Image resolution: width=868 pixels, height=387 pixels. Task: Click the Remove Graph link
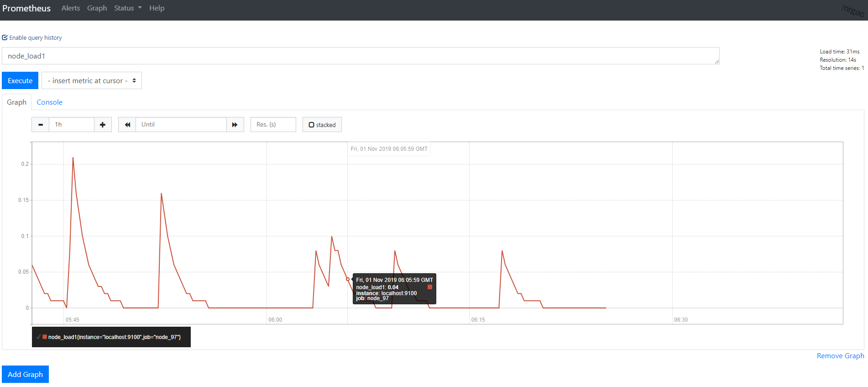click(x=840, y=356)
